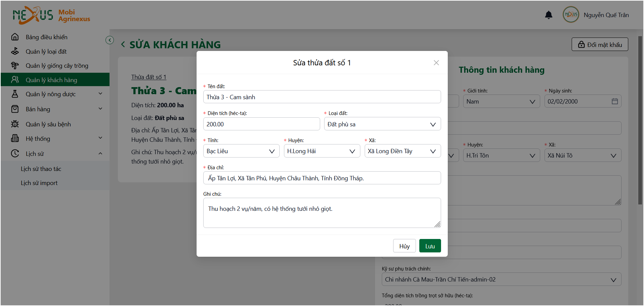
Task: Click the Địa chỉ input field
Action: [x=322, y=178]
